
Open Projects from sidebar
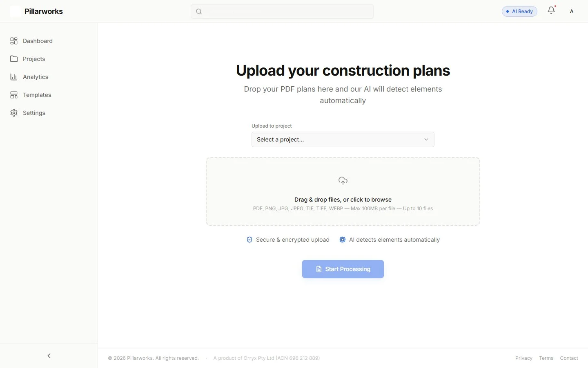pos(49,59)
